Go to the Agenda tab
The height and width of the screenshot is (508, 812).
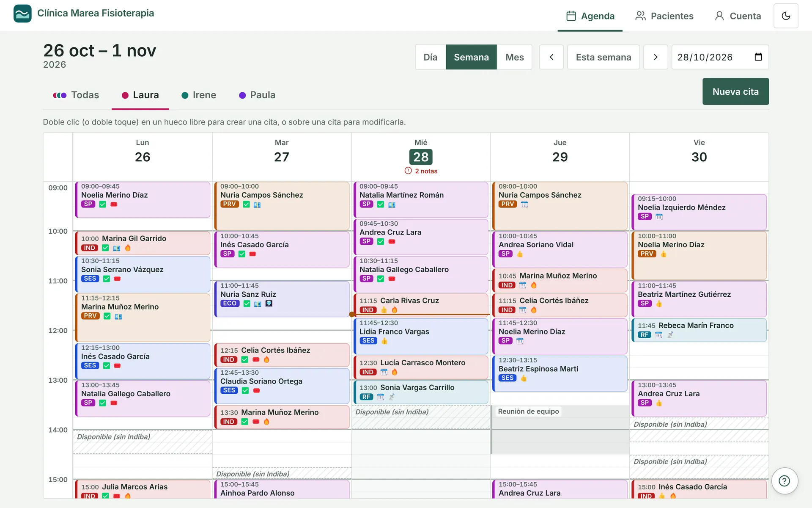tap(590, 16)
